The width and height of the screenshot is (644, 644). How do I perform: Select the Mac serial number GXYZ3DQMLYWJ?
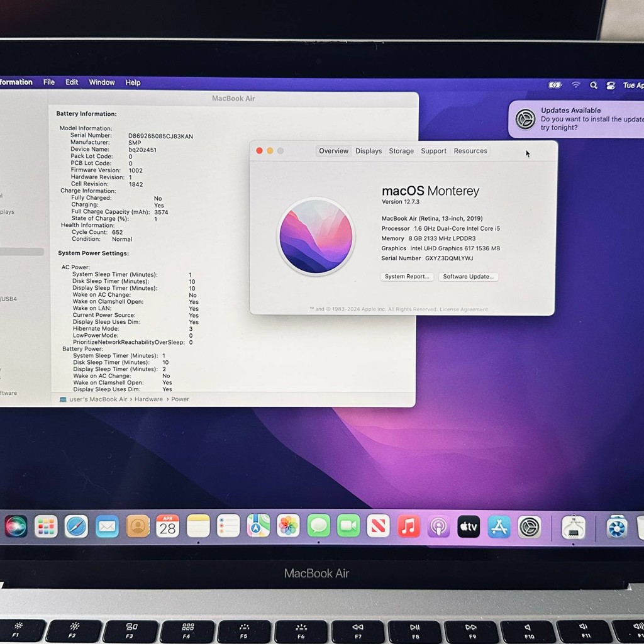click(449, 258)
